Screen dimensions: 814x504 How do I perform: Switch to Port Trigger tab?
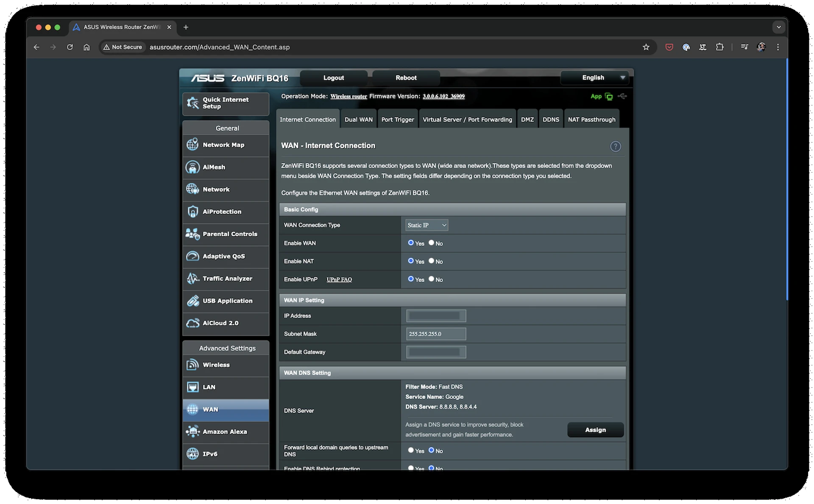point(398,120)
